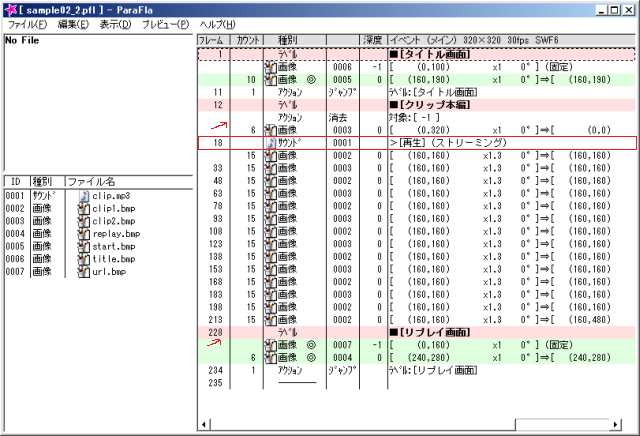Click the image event icon at frame 33

click(x=271, y=168)
